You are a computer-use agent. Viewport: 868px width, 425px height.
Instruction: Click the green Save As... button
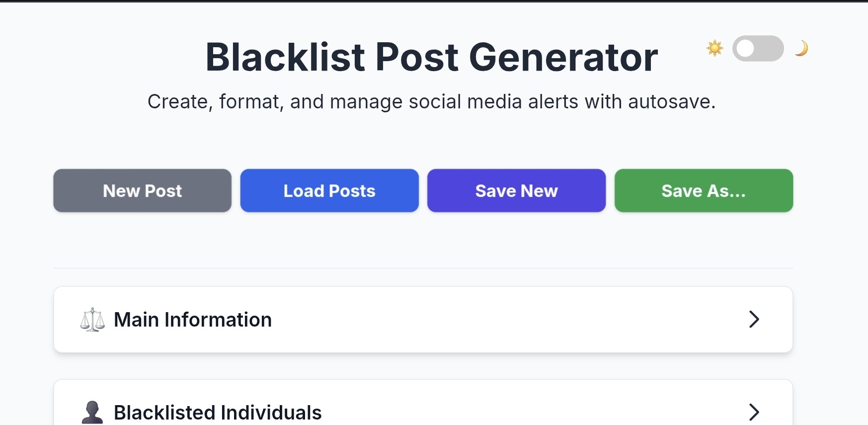coord(704,190)
